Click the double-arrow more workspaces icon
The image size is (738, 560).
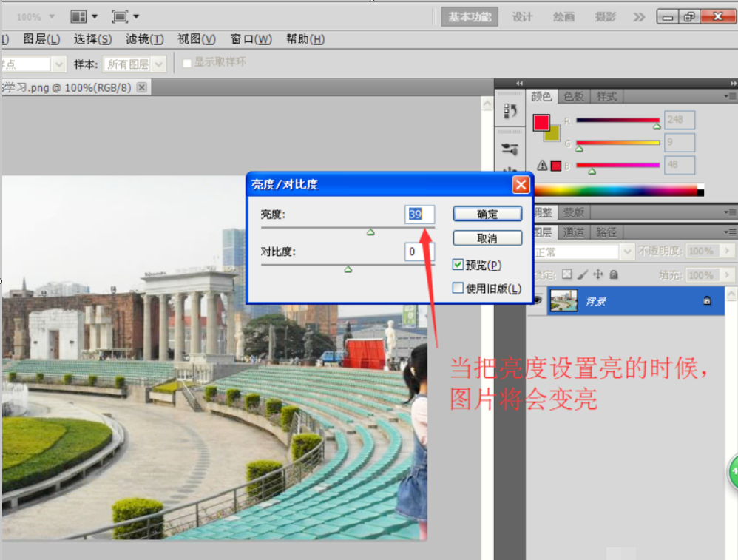pyautogui.click(x=639, y=17)
